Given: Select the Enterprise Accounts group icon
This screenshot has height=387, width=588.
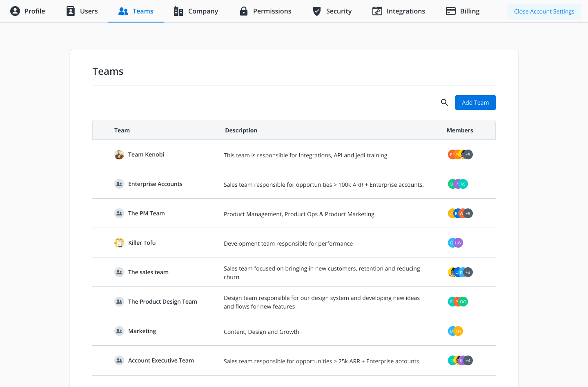Looking at the screenshot, I should point(119,183).
